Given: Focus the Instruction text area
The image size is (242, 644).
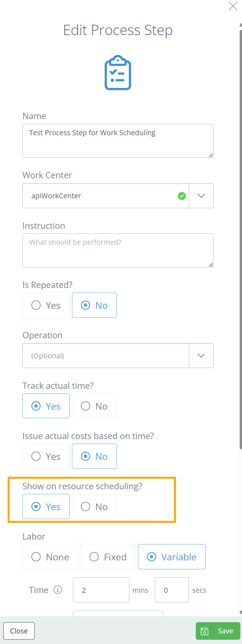Looking at the screenshot, I should pyautogui.click(x=118, y=250).
